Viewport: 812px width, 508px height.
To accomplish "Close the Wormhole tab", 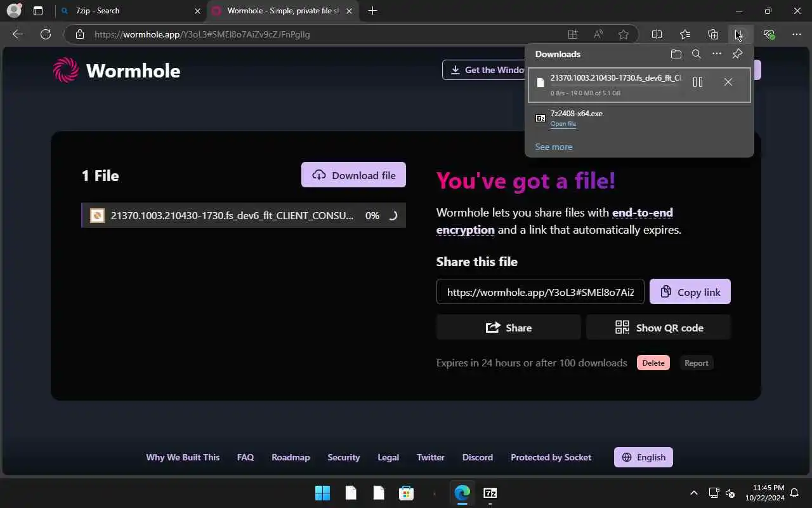I will 349,11.
